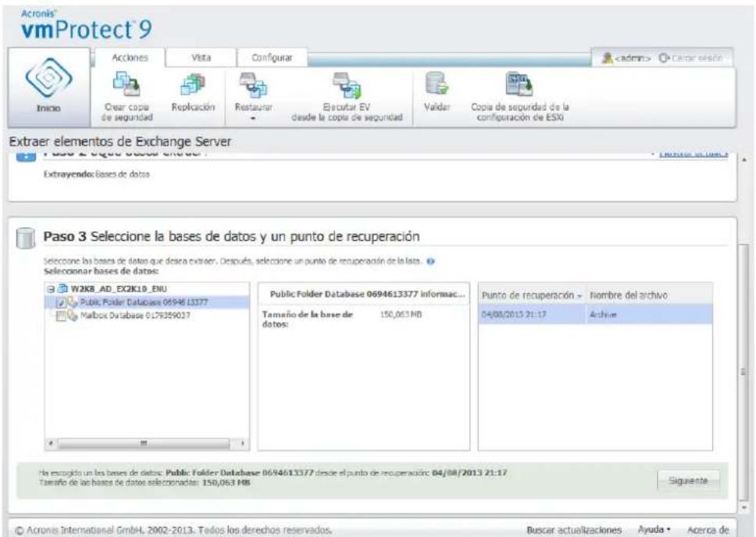The width and height of the screenshot is (756, 537).
Task: Click the database tree's left scroll arrow
Action: pos(51,443)
